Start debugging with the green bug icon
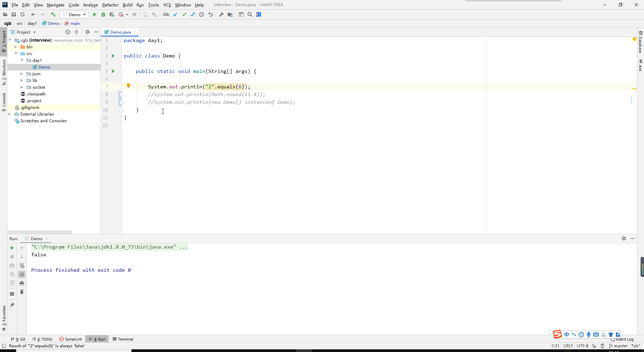 [x=103, y=14]
